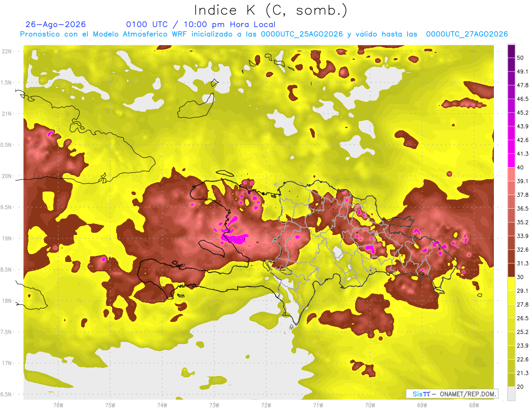Viewport: 532px width, 411px height.
Task: Click the latitude label '18N'
Action: [8, 301]
